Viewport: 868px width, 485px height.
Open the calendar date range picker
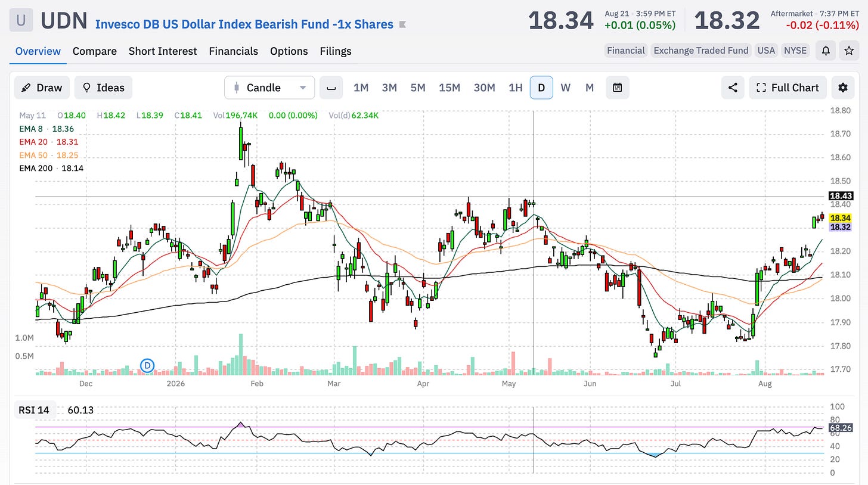point(618,88)
